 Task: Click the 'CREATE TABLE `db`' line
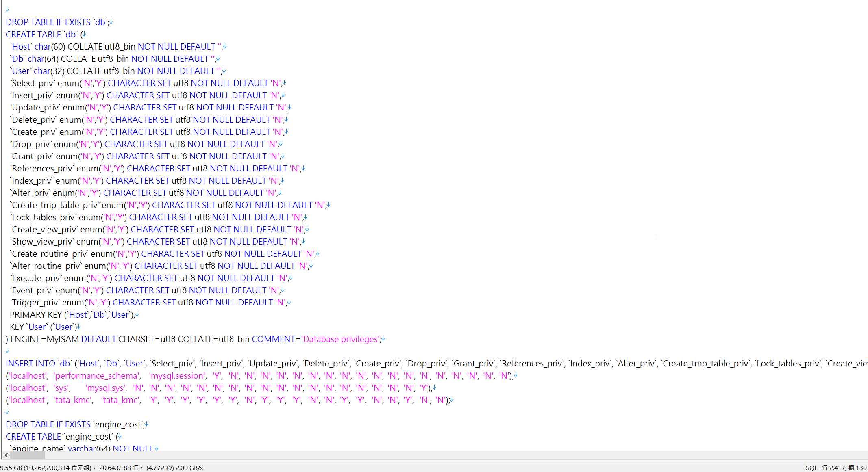[44, 35]
